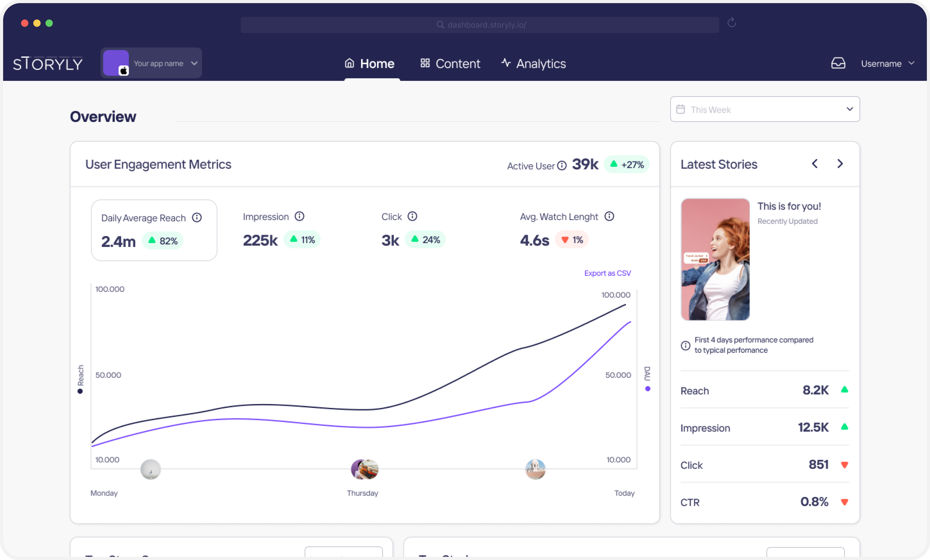Screen dimensions: 930x560
Task: Click info icon beside Active User
Action: click(x=562, y=166)
